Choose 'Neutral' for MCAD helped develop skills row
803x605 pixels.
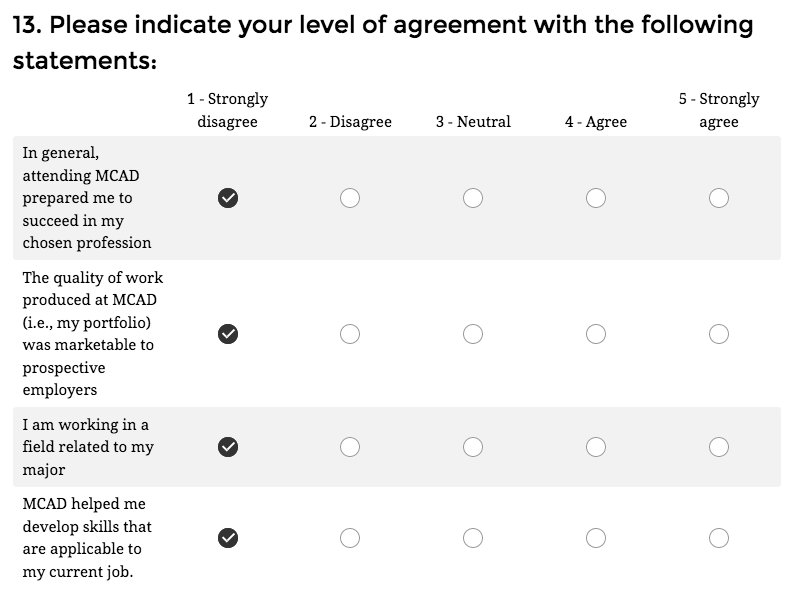[x=473, y=538]
